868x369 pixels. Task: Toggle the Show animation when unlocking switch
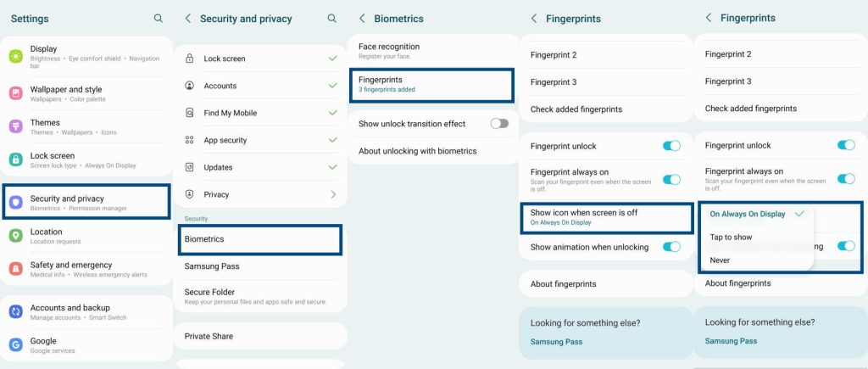pyautogui.click(x=671, y=247)
